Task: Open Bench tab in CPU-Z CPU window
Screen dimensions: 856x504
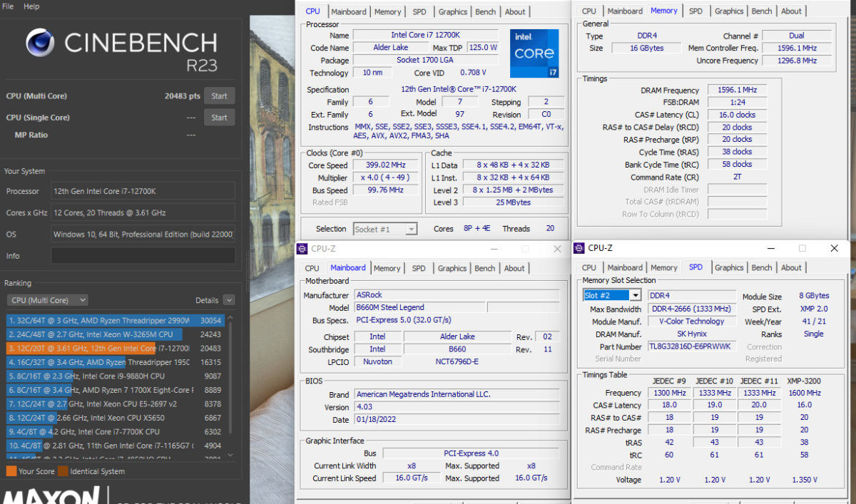Action: [x=485, y=11]
